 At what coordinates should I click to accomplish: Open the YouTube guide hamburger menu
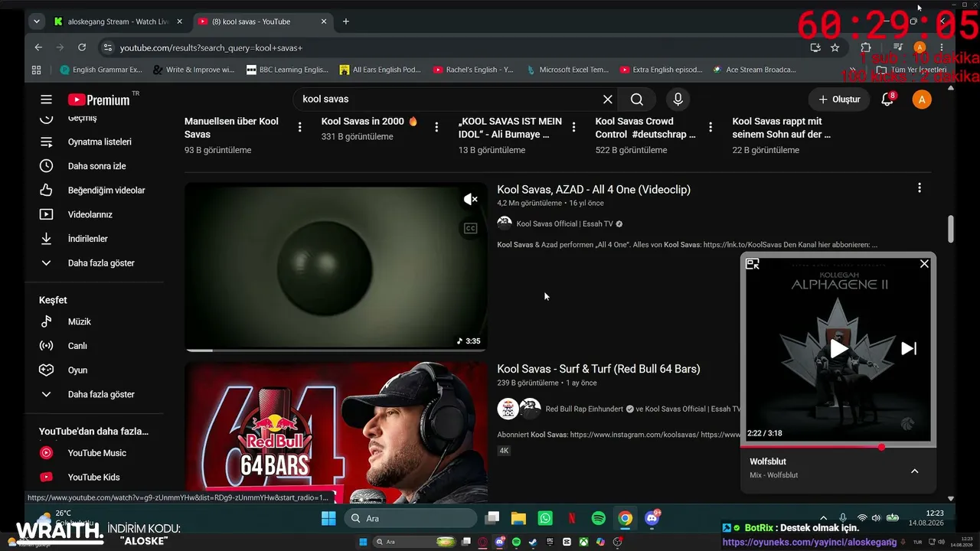pyautogui.click(x=46, y=99)
